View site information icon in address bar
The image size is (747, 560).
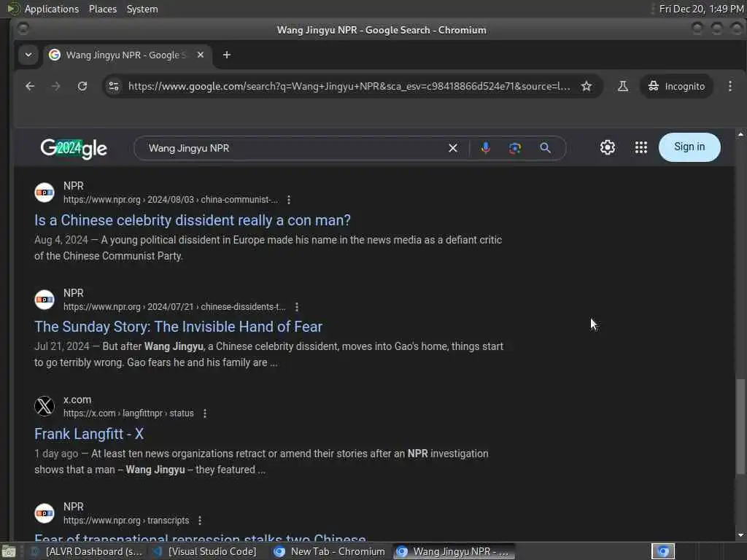coord(114,86)
